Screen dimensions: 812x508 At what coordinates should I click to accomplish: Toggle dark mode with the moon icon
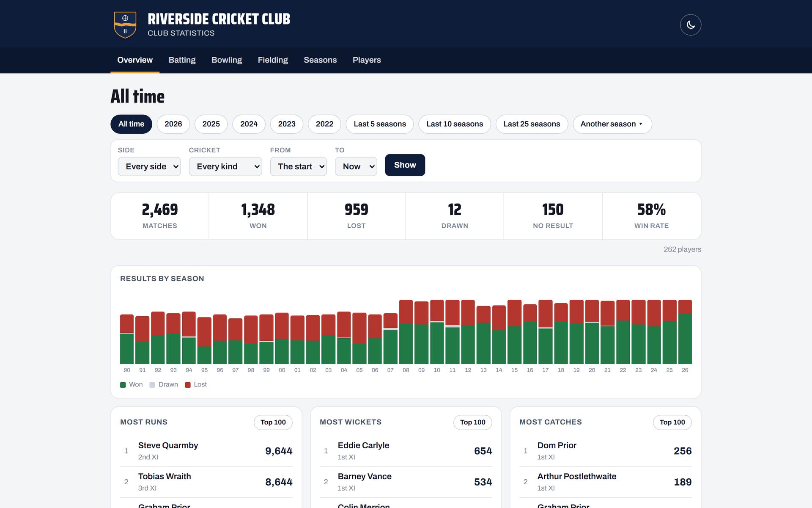point(690,25)
